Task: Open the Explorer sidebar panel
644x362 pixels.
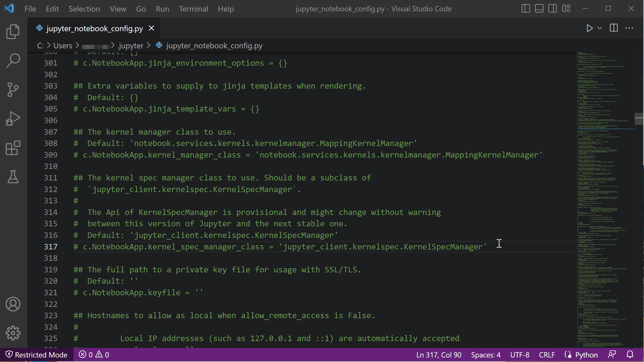Action: pyautogui.click(x=13, y=31)
